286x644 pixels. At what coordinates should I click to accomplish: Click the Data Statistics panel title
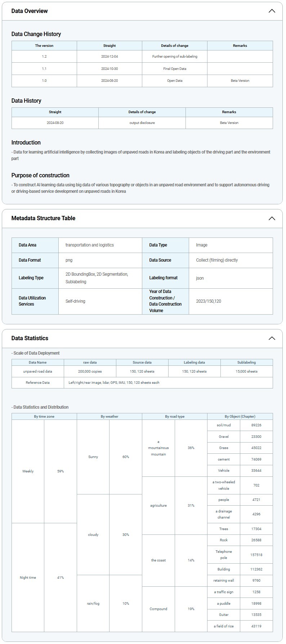point(30,338)
